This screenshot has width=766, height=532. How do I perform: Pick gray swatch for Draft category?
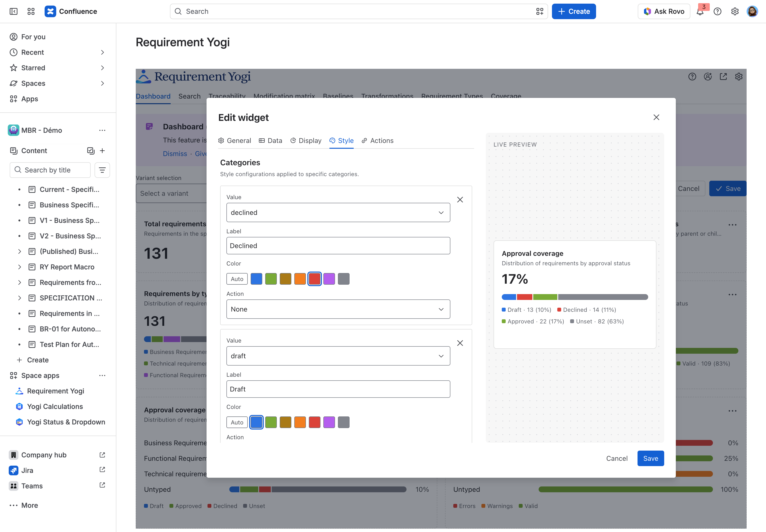[343, 422]
